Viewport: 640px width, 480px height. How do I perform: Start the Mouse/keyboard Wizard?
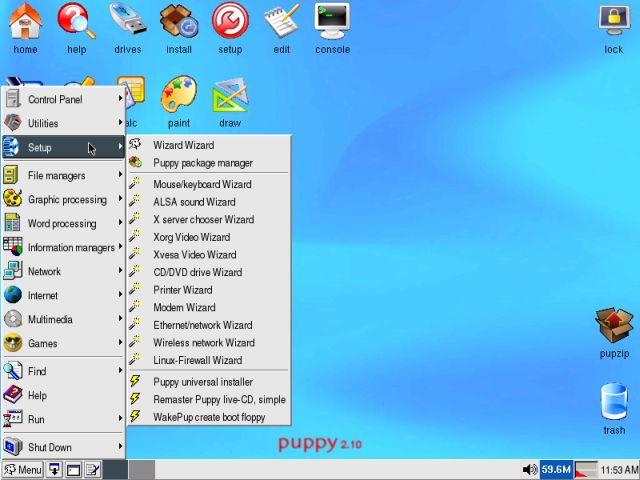tap(209, 184)
